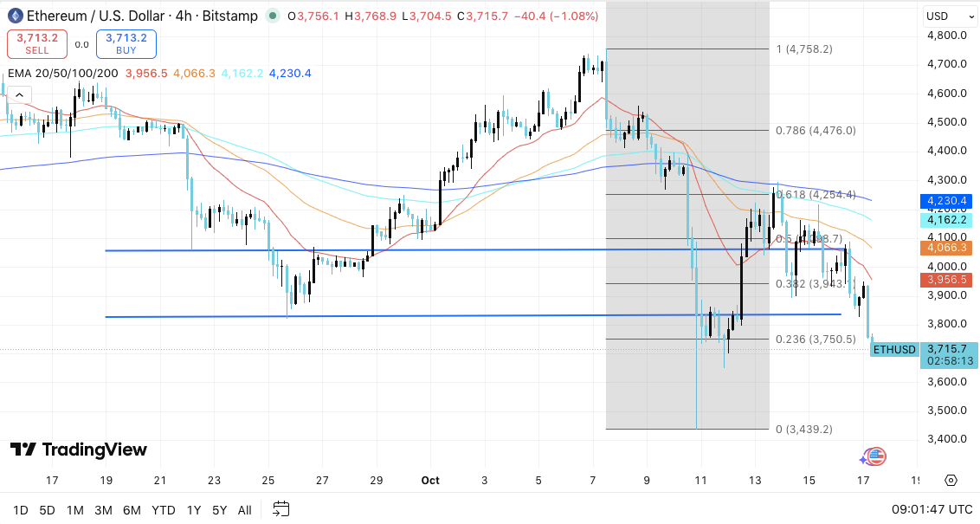
Task: Switch to the 5Y range
Action: coord(220,509)
